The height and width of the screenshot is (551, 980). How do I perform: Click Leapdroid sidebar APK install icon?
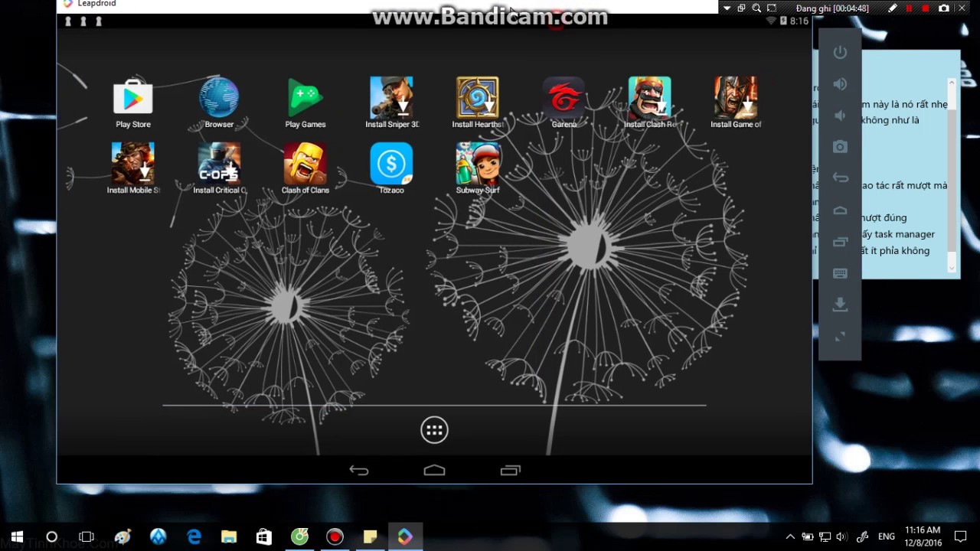pos(840,305)
